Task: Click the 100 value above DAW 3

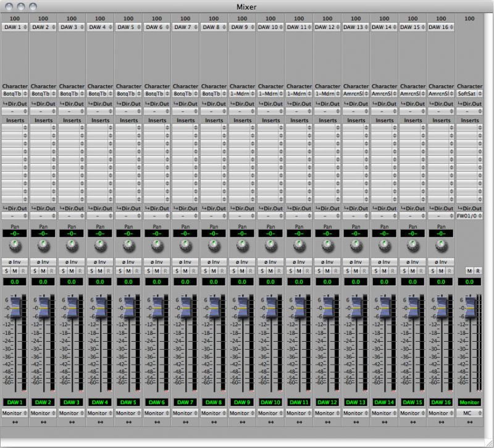Action: tap(72, 19)
